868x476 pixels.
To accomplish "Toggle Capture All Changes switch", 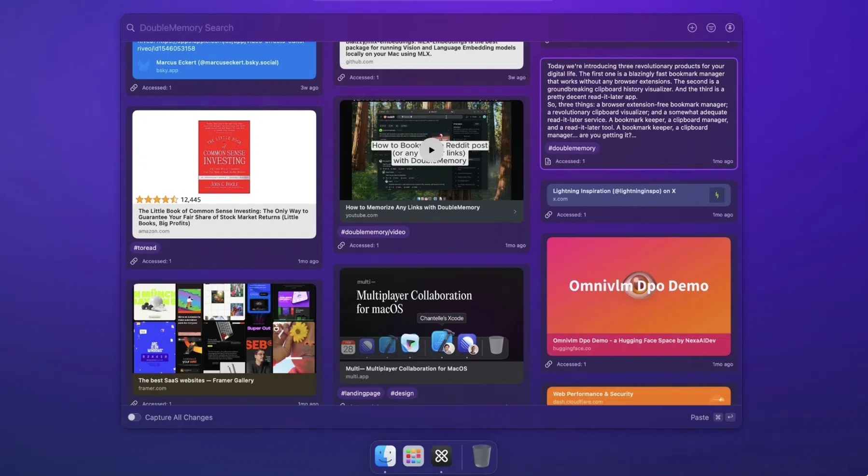I will [134, 417].
